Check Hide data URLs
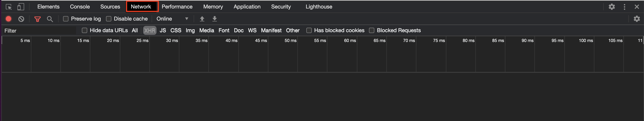Image resolution: width=644 pixels, height=121 pixels. 85,30
